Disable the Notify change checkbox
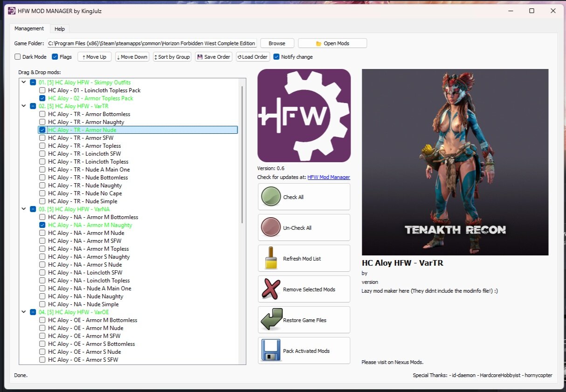Screen dimensions: 566x392 point(276,57)
